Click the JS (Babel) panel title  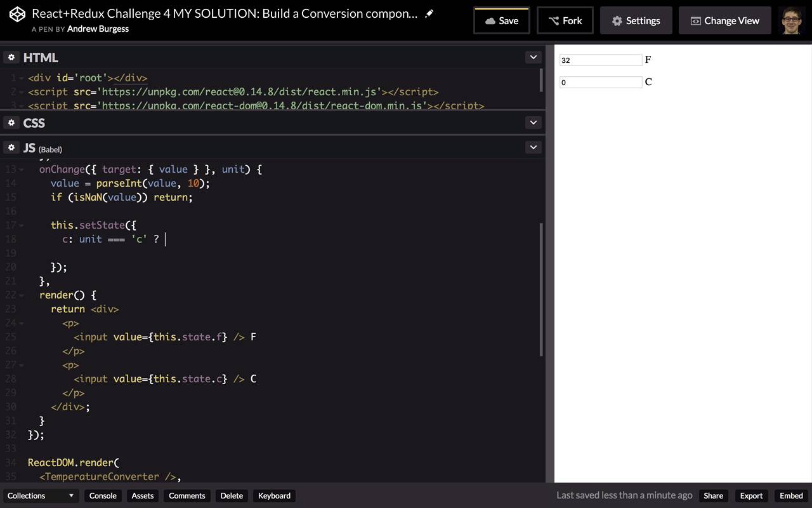tap(43, 148)
